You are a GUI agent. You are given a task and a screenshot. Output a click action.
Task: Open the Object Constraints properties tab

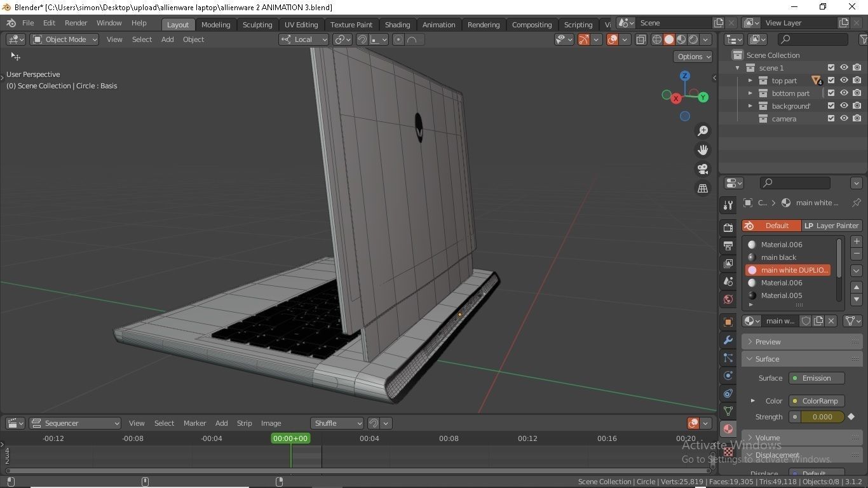point(728,393)
